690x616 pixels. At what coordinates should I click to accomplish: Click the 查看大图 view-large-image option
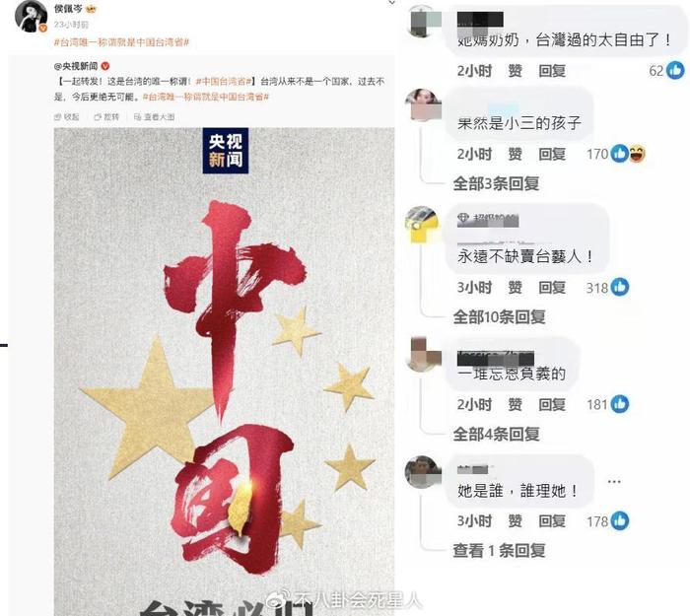(155, 117)
